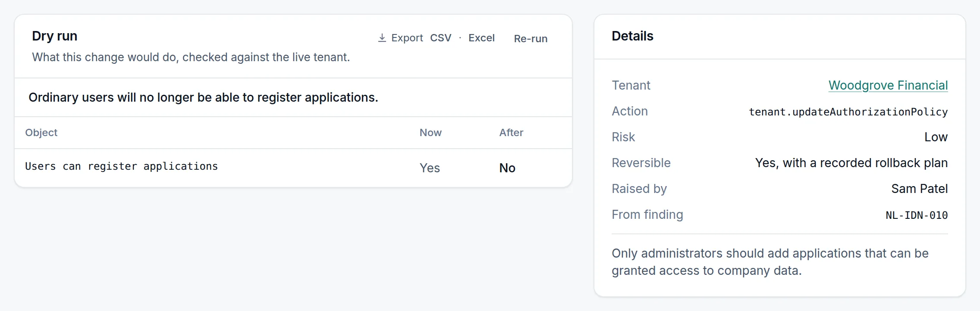The width and height of the screenshot is (980, 311).
Task: Re-run the dry run
Action: click(531, 38)
